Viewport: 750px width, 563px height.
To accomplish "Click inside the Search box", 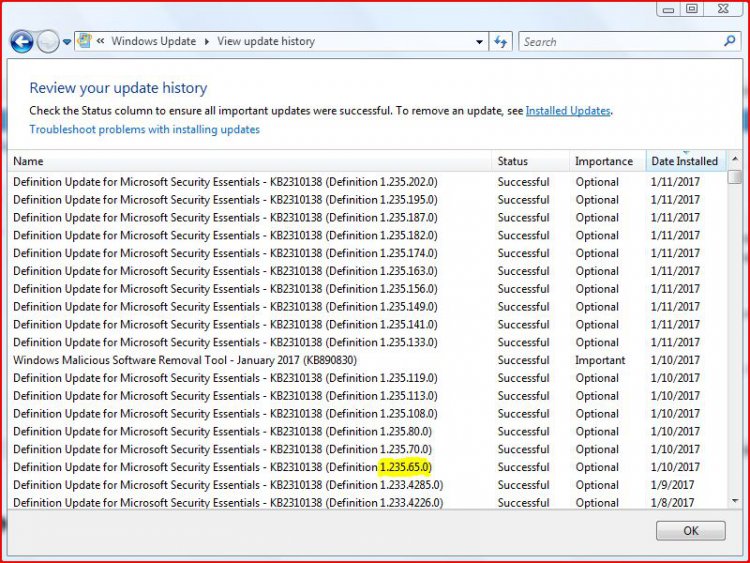I will coord(621,42).
